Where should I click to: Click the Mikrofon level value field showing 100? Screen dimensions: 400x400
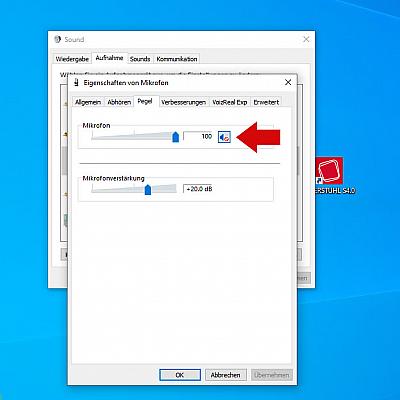pos(199,136)
